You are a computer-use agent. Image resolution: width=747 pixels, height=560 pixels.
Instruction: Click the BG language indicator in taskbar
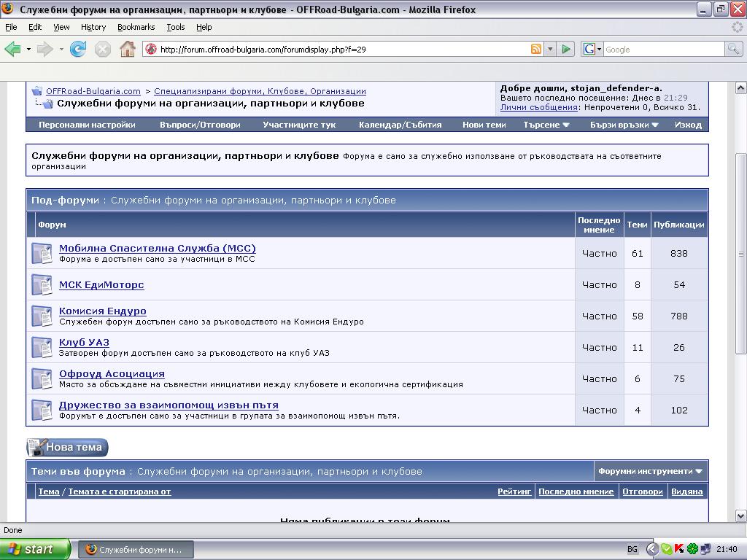click(632, 549)
